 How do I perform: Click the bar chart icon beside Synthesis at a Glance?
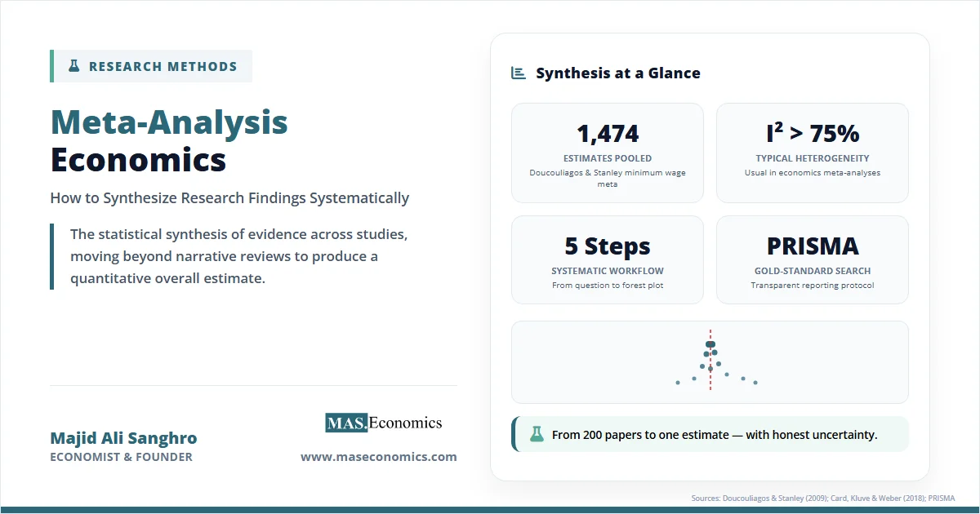coord(519,73)
